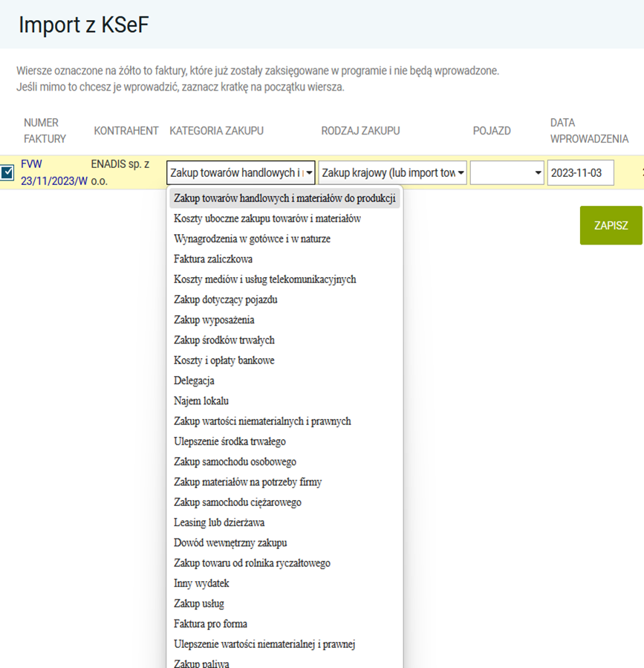
Task: Select Faktura zaliczkowa option
Action: click(213, 259)
